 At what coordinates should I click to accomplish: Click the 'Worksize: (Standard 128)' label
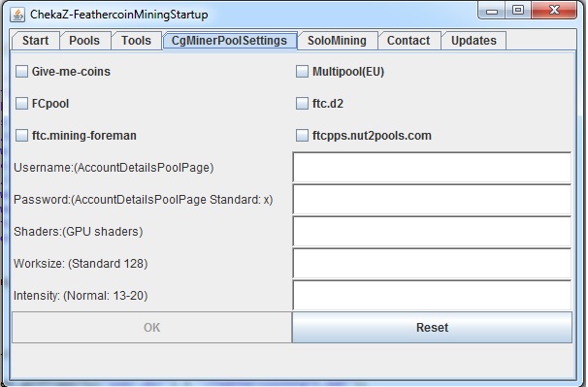81,264
